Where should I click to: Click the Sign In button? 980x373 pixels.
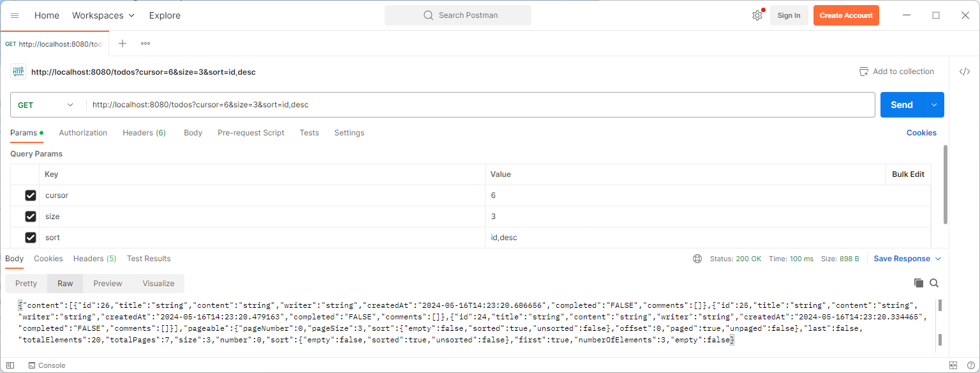coord(789,15)
